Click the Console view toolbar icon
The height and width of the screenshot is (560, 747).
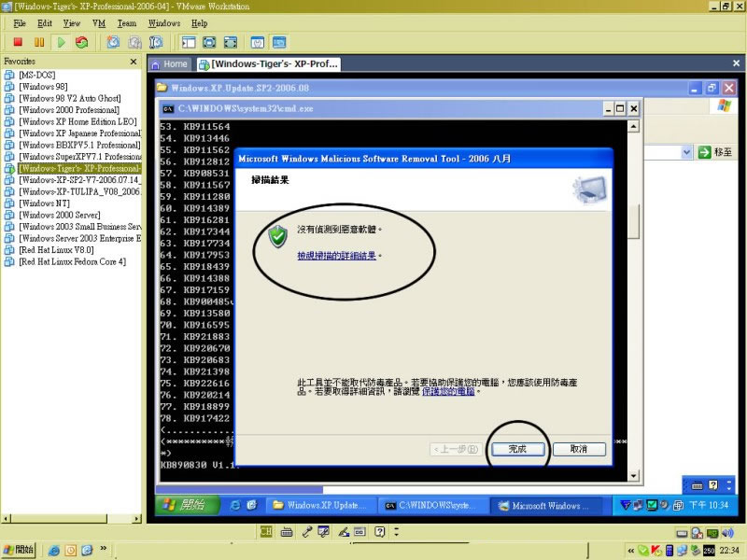click(x=279, y=42)
